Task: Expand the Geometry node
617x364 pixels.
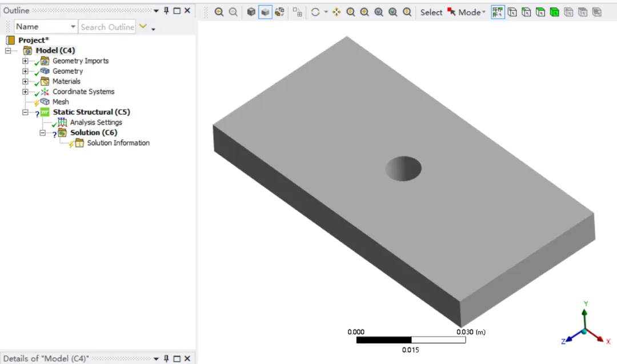Action: 25,71
